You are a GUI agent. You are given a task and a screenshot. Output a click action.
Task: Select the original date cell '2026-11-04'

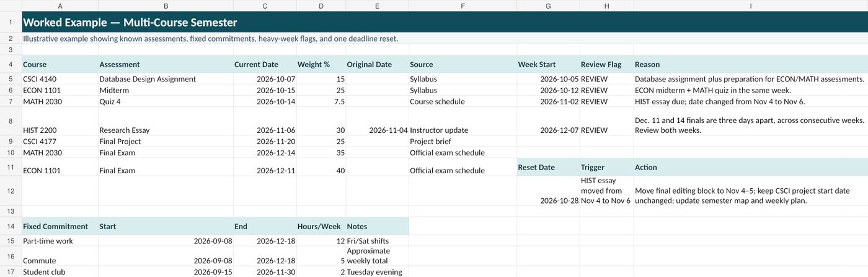377,121
